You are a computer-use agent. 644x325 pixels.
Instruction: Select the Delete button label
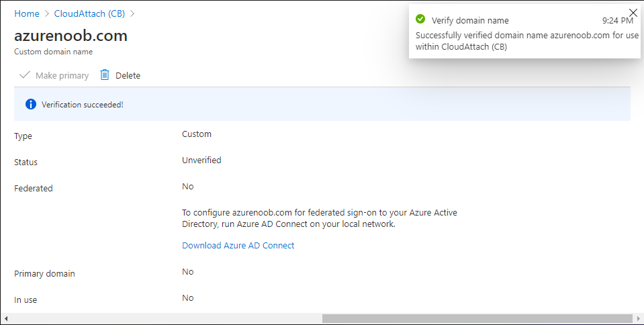click(128, 76)
